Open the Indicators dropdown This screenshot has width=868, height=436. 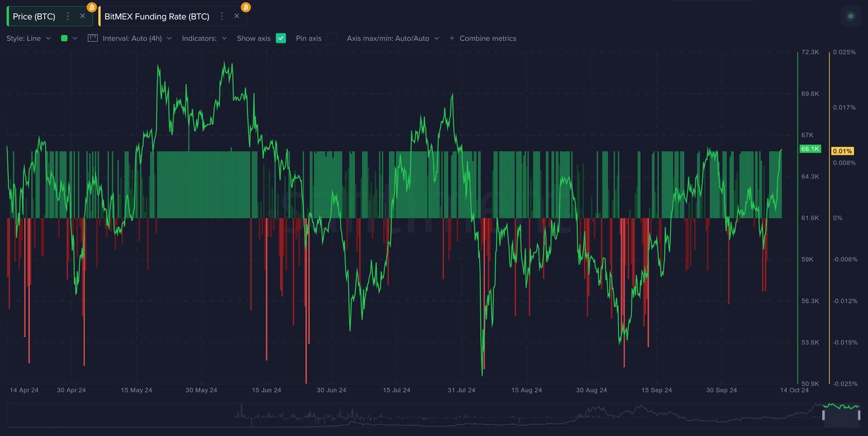pyautogui.click(x=204, y=38)
